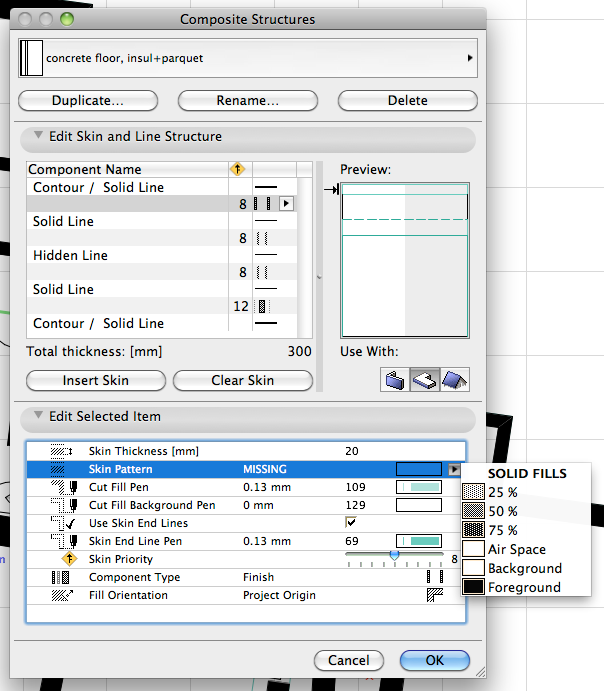Click the Duplicate... button
The width and height of the screenshot is (604, 691).
click(88, 100)
